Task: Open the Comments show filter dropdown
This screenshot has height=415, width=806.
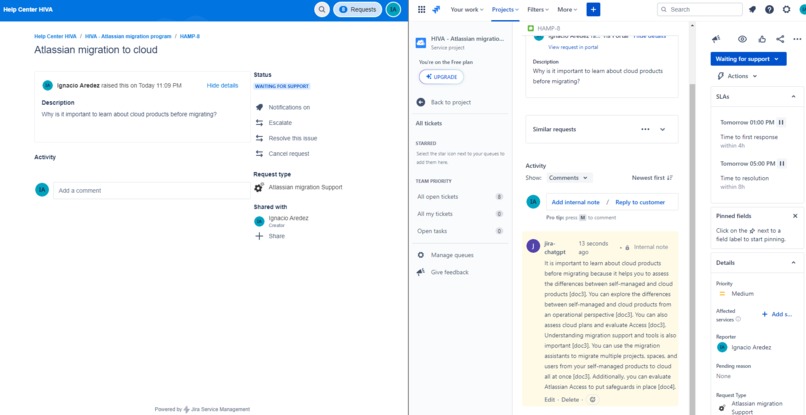Action: click(569, 178)
